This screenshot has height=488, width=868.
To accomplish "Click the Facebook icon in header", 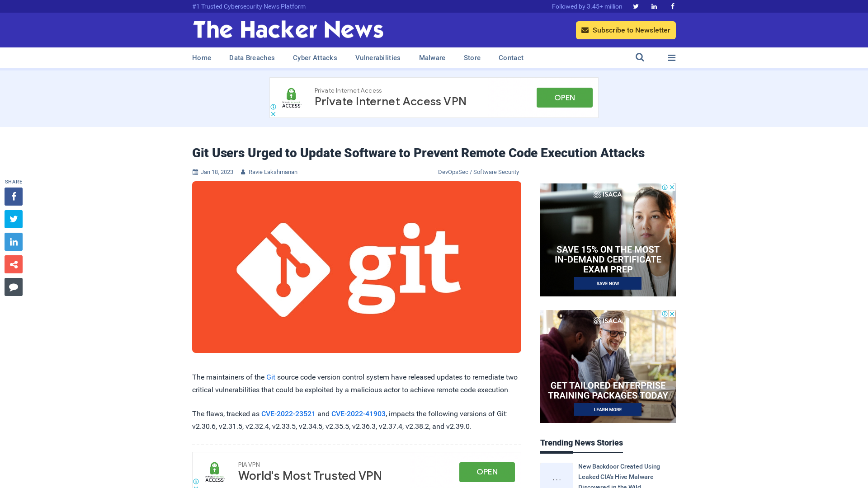I will tap(672, 6).
